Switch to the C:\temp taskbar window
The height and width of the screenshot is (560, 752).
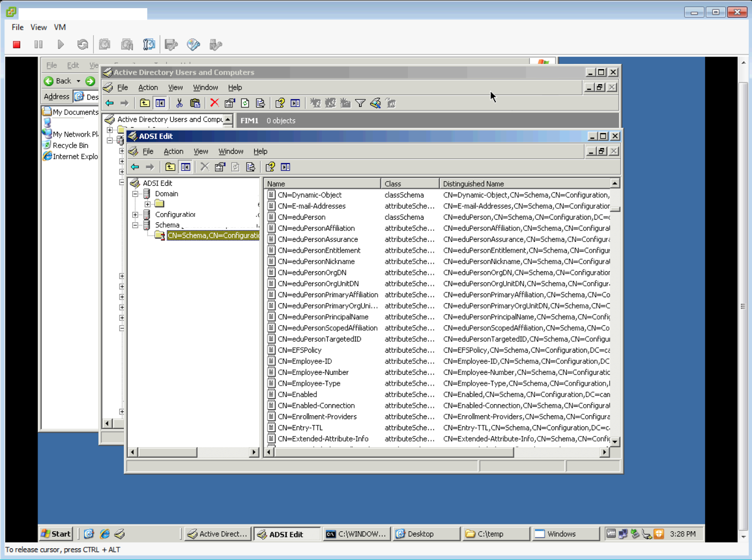pos(495,534)
